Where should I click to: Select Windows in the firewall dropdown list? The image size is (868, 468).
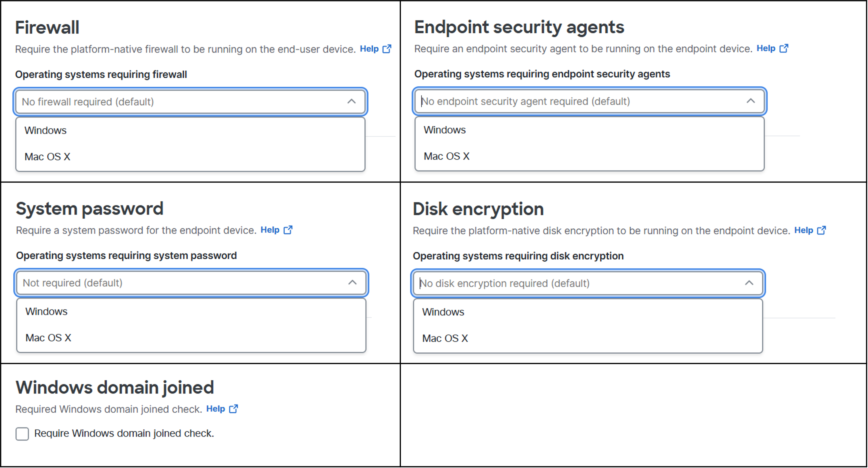pos(190,130)
